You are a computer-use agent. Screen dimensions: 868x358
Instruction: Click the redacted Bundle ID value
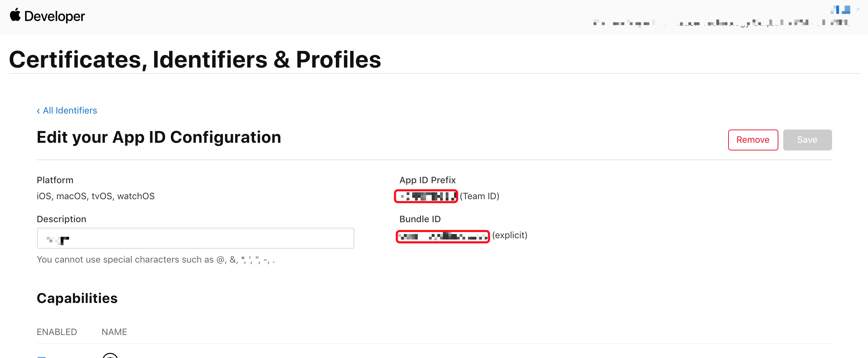[x=443, y=236]
